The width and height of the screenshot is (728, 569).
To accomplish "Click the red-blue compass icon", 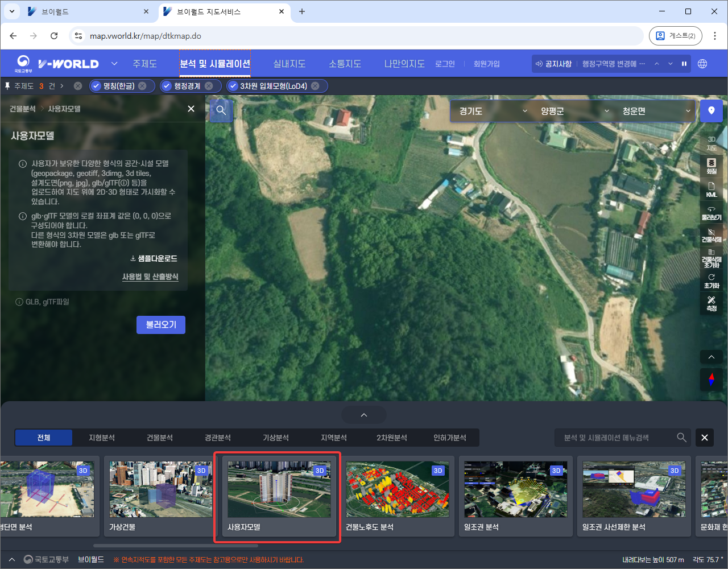I will [x=711, y=379].
